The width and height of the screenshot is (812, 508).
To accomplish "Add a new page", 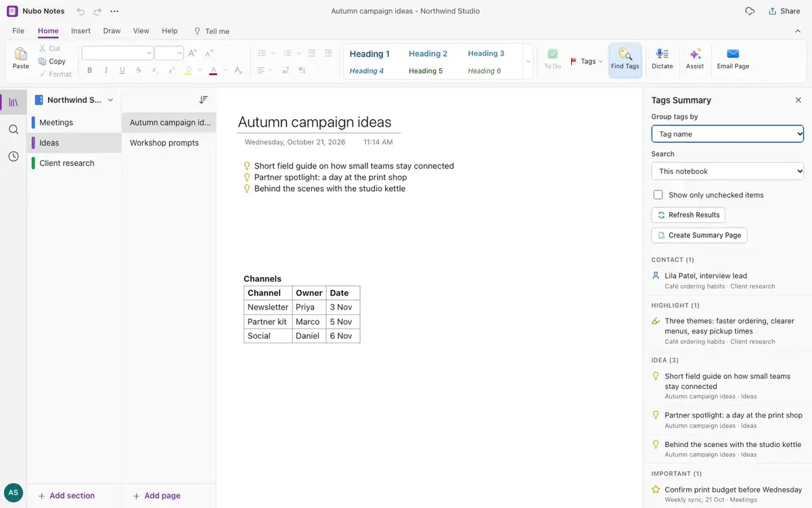I will point(156,496).
